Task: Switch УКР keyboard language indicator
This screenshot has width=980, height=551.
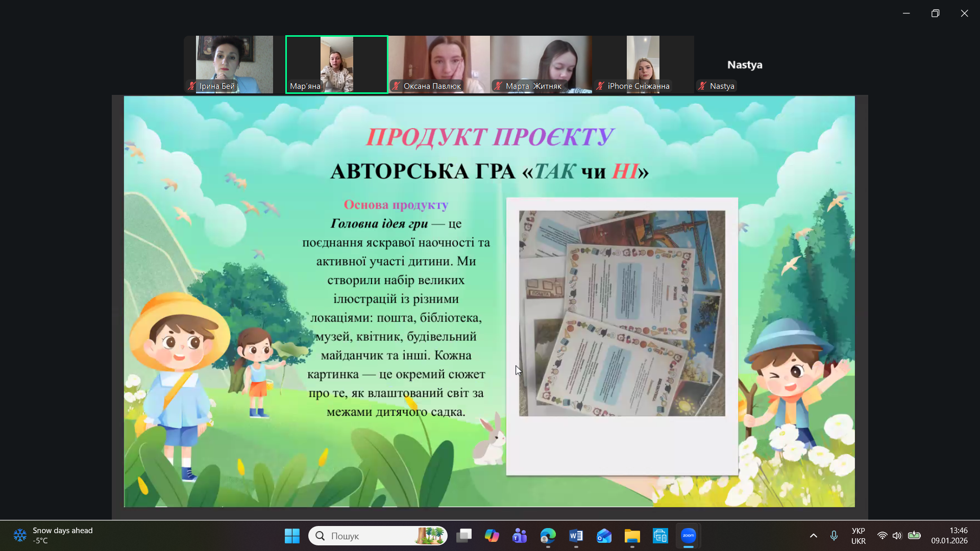Action: point(858,536)
